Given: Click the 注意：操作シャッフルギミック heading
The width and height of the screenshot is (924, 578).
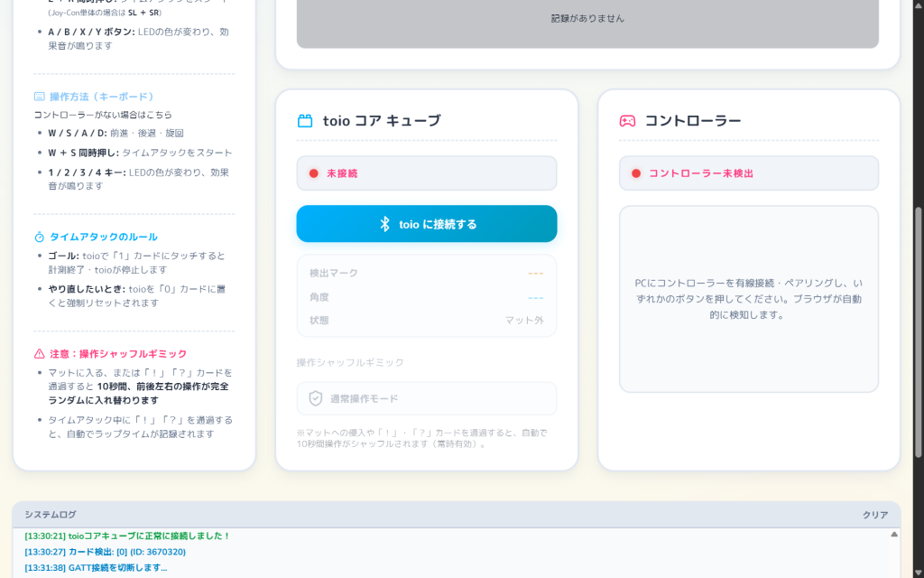Looking at the screenshot, I should tap(118, 354).
